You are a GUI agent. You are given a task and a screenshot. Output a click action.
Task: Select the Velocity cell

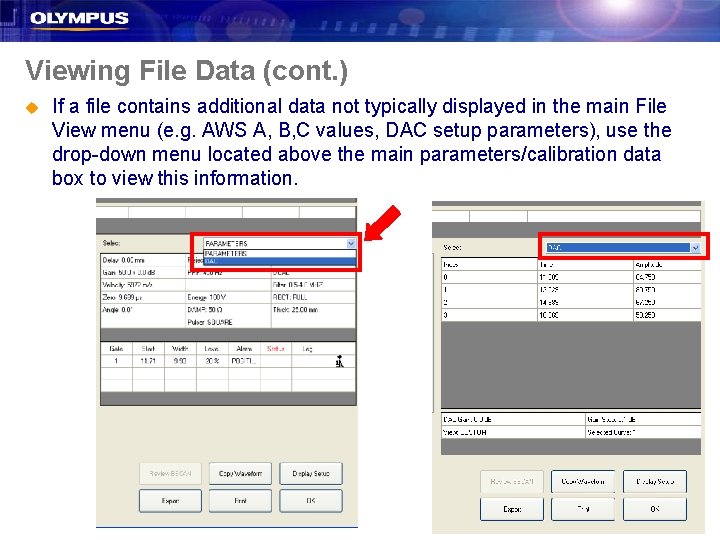[x=143, y=285]
